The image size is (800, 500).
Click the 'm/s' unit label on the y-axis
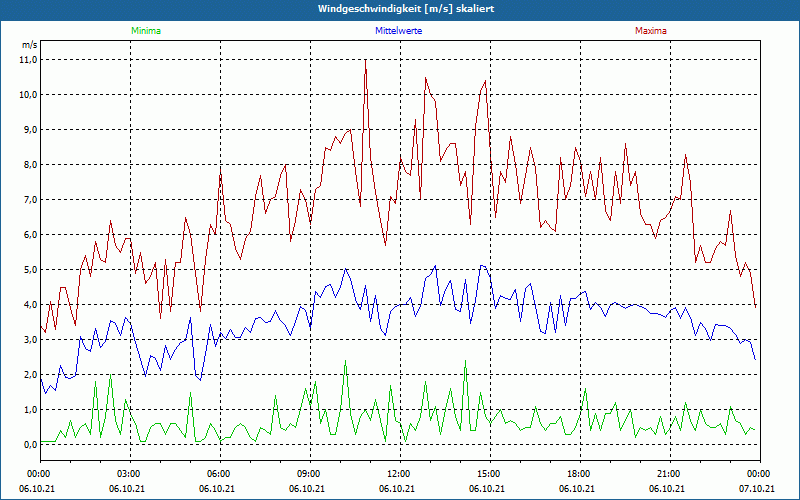pyautogui.click(x=30, y=45)
